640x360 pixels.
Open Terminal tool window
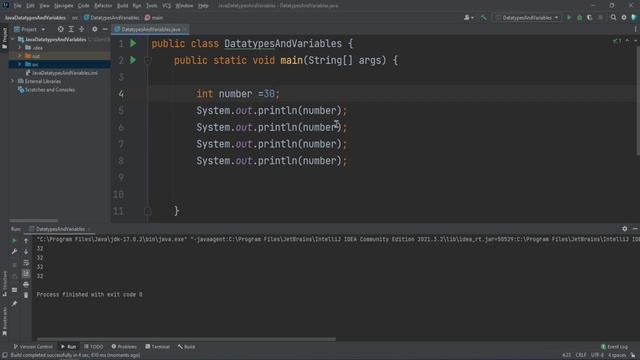pos(157,347)
